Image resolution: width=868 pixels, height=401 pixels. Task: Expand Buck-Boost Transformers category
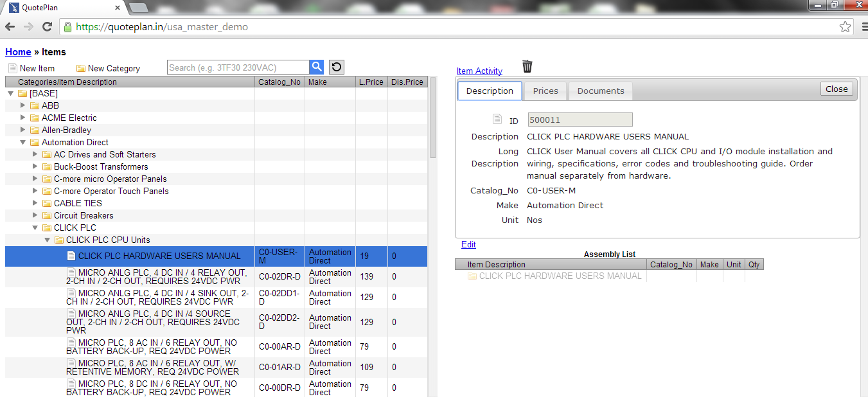[35, 166]
